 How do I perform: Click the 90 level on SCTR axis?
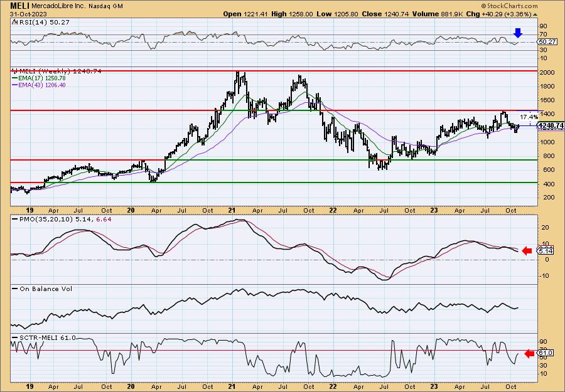[x=543, y=342]
